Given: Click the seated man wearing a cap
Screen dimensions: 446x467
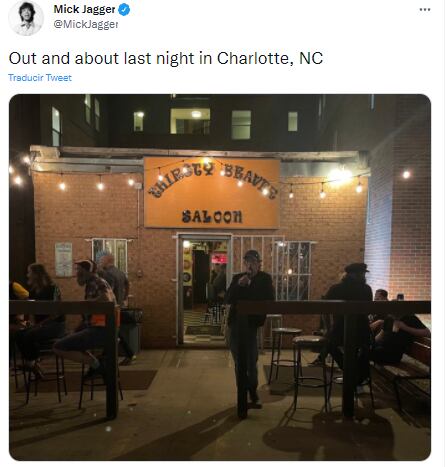Looking at the screenshot, I should click(89, 308).
